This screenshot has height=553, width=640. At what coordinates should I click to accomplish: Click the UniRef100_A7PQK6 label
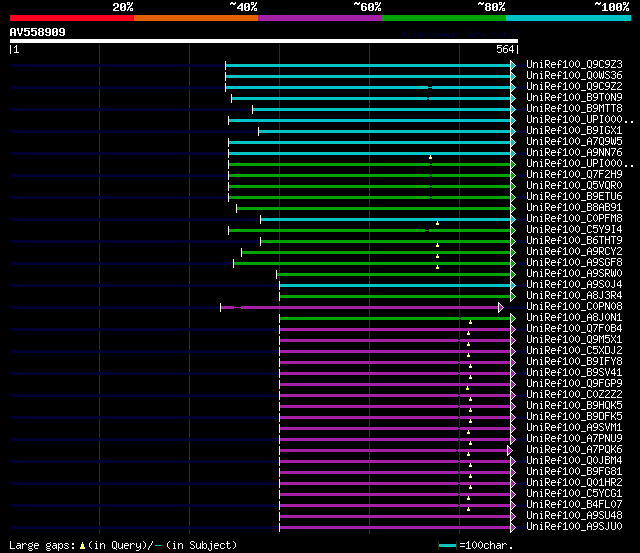click(x=574, y=450)
